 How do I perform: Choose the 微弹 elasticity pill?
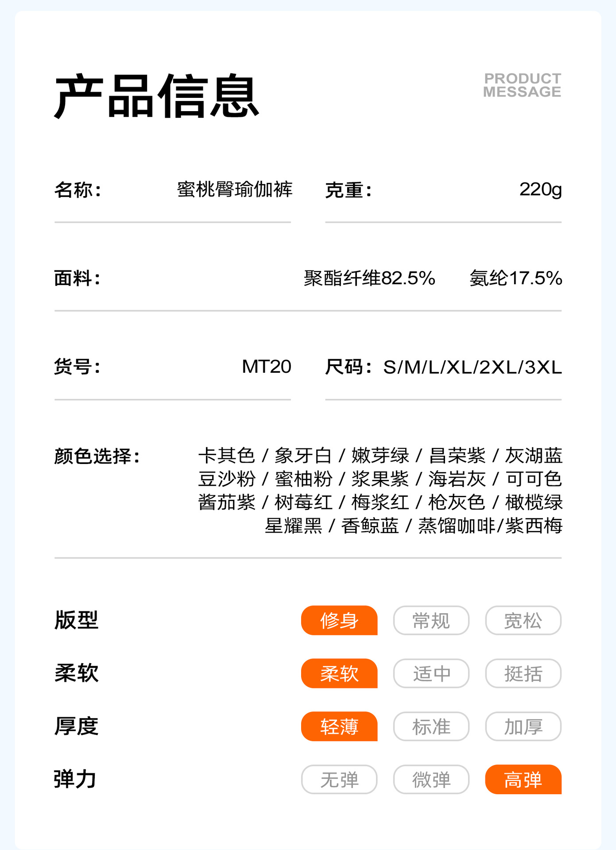431,780
